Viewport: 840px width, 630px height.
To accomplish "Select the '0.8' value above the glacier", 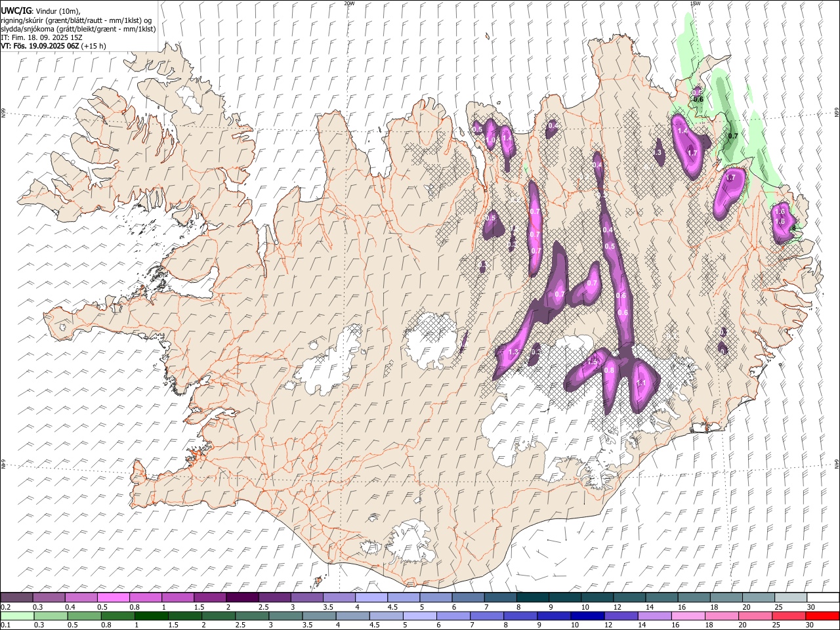I will click(x=609, y=371).
